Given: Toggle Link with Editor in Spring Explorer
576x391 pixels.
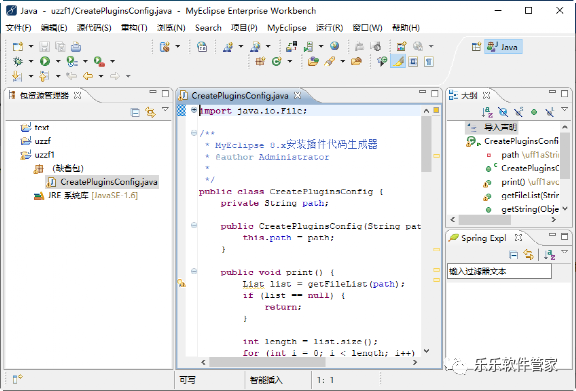Looking at the screenshot, I should (x=529, y=255).
